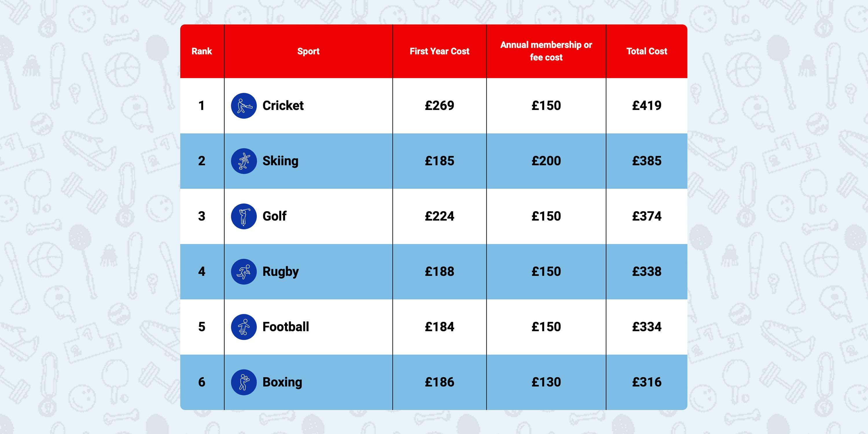Image resolution: width=868 pixels, height=434 pixels.
Task: Select Boxing's £130 annual fee
Action: pos(546,382)
